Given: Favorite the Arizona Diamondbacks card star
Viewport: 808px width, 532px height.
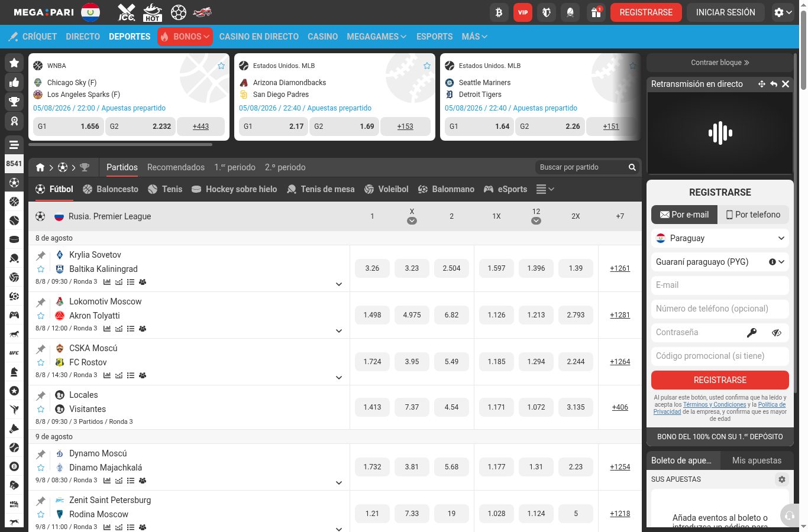Looking at the screenshot, I should [x=427, y=66].
